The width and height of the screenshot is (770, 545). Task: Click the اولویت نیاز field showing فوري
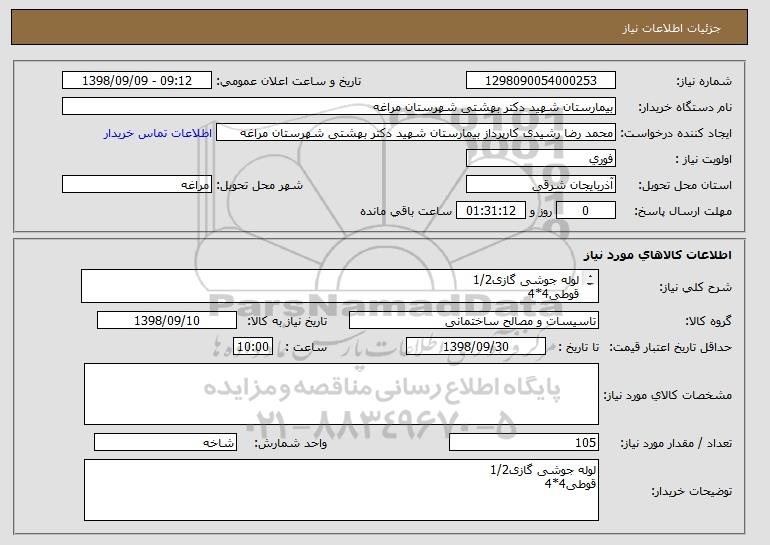(541, 159)
